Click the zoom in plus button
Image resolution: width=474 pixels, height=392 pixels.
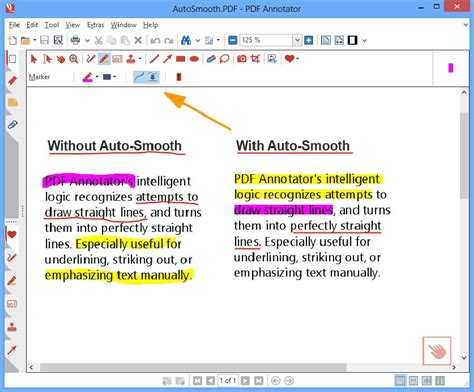tap(309, 41)
